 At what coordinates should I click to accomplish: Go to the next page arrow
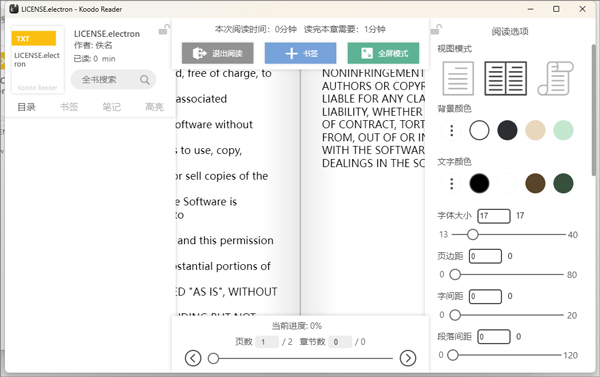(408, 358)
